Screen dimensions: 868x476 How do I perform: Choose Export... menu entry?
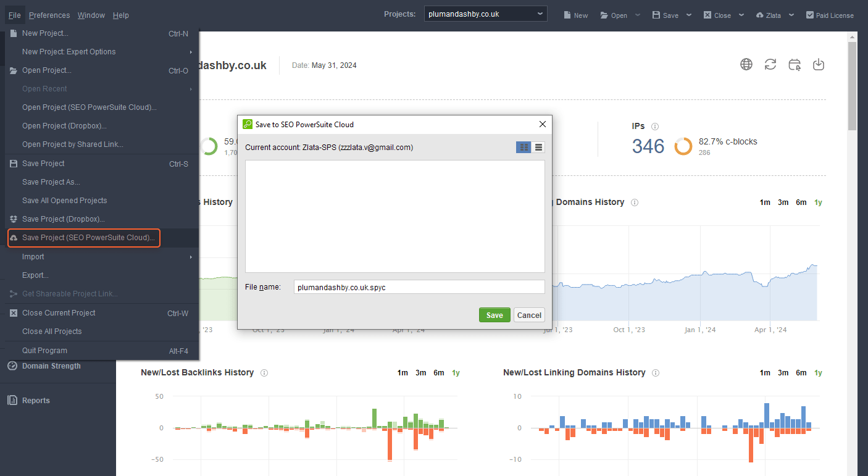pos(102,275)
